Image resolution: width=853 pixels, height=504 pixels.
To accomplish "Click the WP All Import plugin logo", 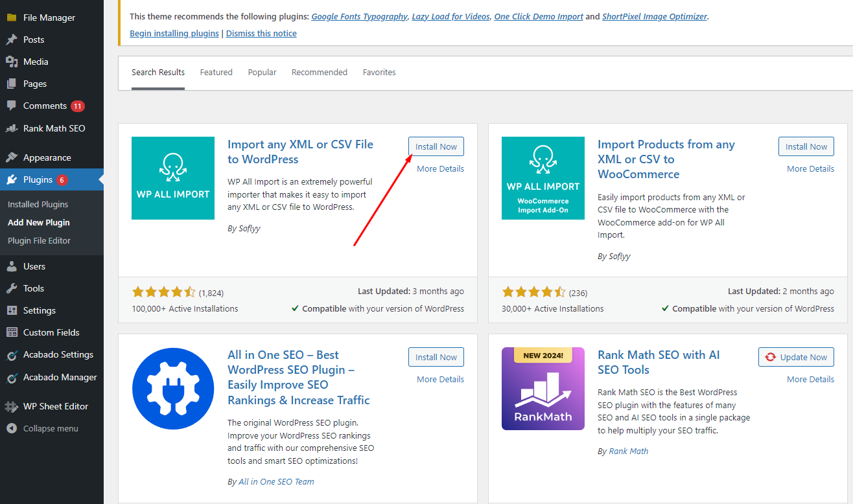I will (x=173, y=178).
